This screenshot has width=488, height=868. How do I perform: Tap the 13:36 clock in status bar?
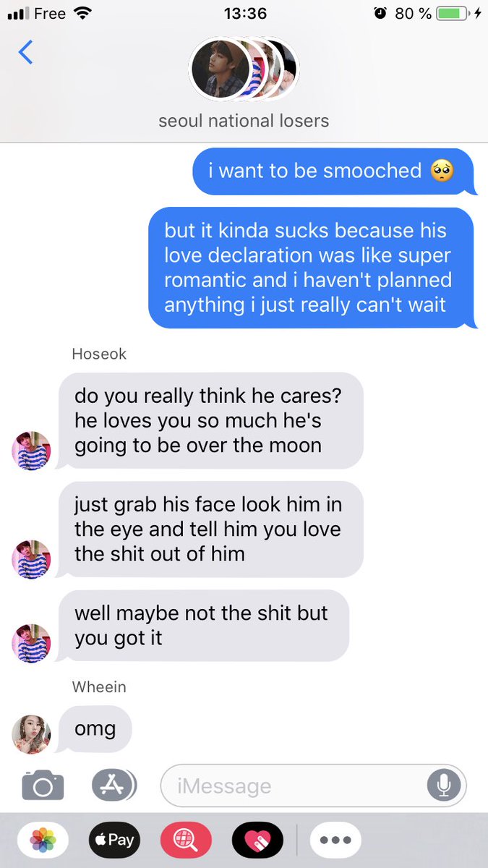coord(245,13)
